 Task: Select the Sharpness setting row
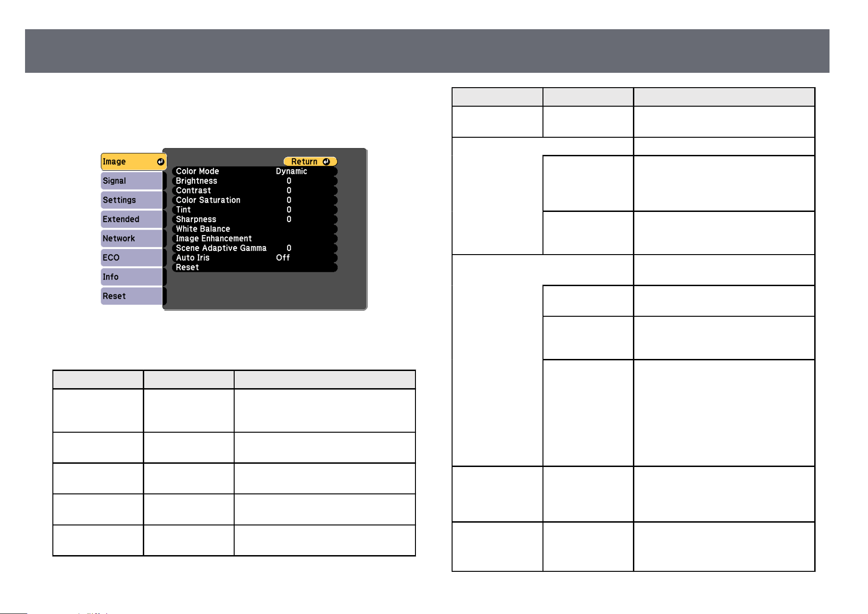[255, 219]
